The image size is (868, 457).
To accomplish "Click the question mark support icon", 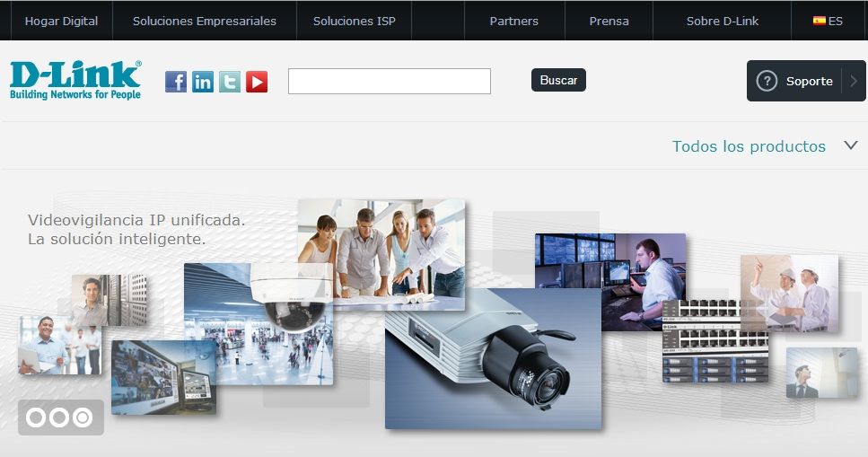I will [767, 81].
